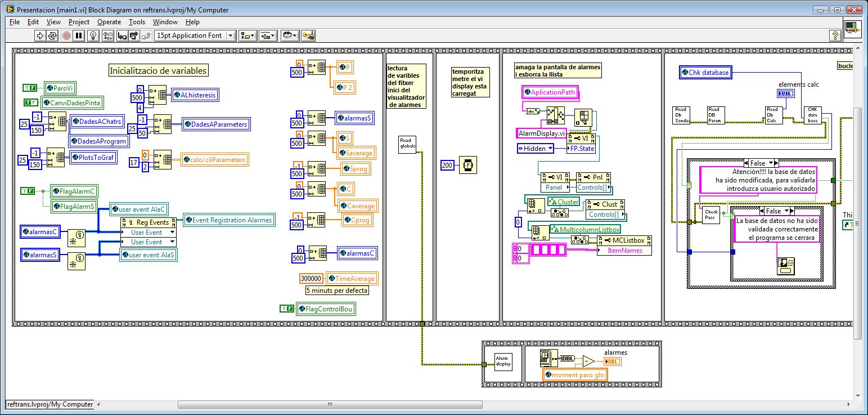Select the TimeAverage global variable
This screenshot has height=415, width=868.
pos(351,278)
